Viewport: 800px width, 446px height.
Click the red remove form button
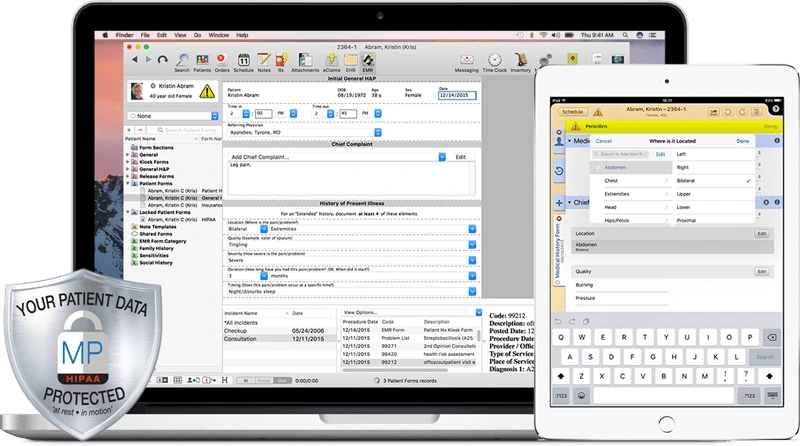140,130
